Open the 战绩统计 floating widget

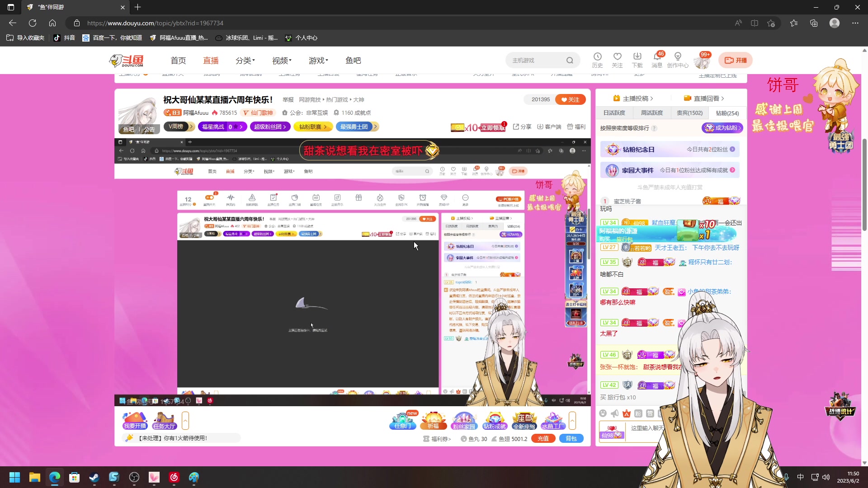pyautogui.click(x=840, y=406)
